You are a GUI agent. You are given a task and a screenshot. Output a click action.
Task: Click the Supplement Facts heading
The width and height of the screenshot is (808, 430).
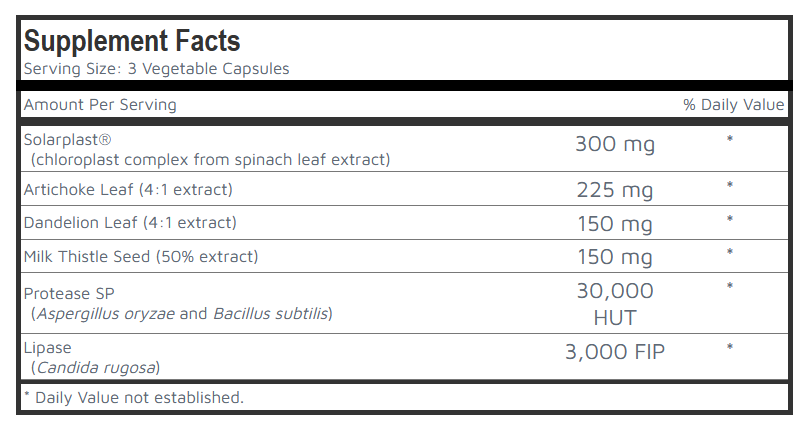point(131,42)
